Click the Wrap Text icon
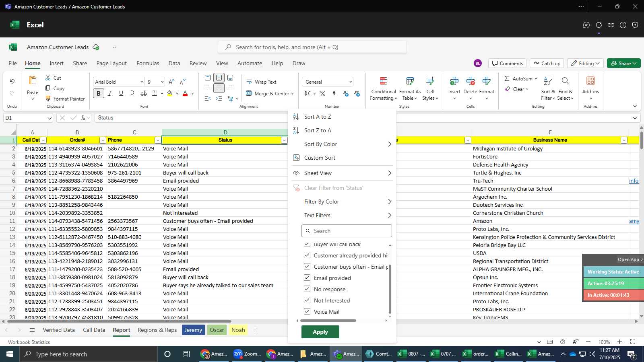 click(249, 82)
